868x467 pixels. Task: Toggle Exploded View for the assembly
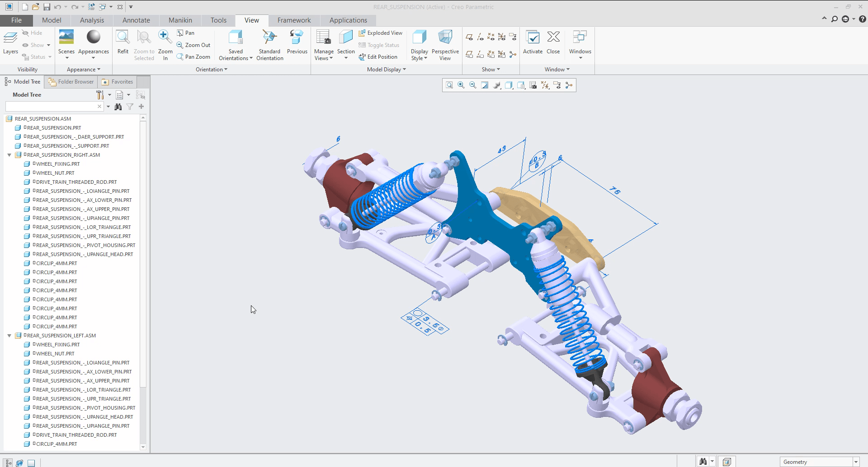point(380,33)
